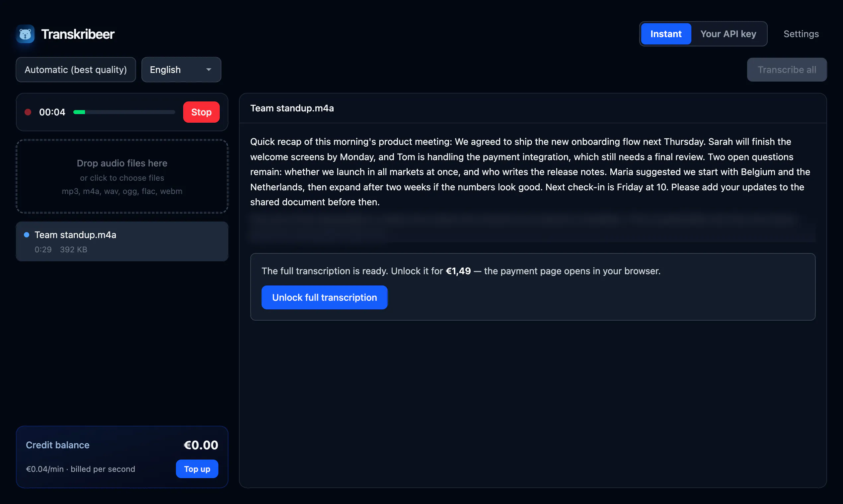Click the recording level bar
This screenshot has height=504, width=843.
click(x=124, y=112)
